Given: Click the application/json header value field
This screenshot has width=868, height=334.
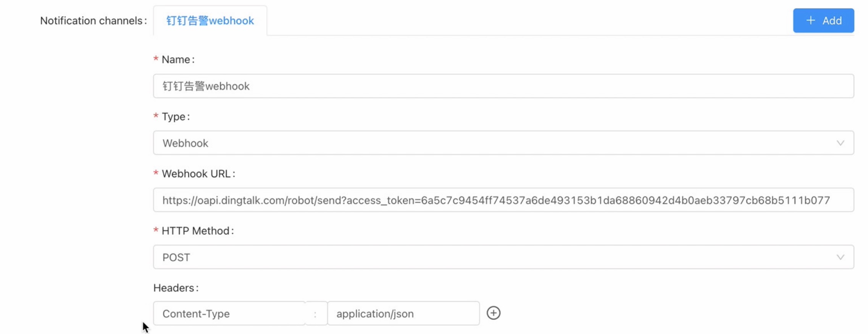Looking at the screenshot, I should coord(403,313).
